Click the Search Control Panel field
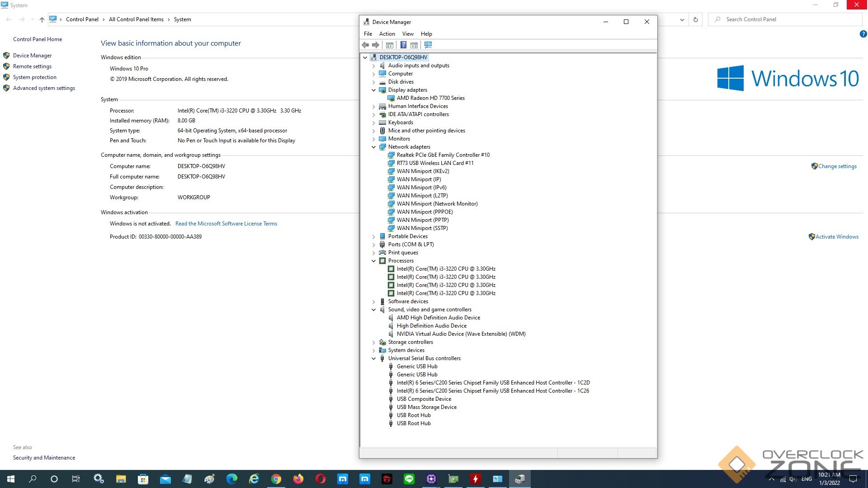This screenshot has height=488, width=868. pos(787,19)
